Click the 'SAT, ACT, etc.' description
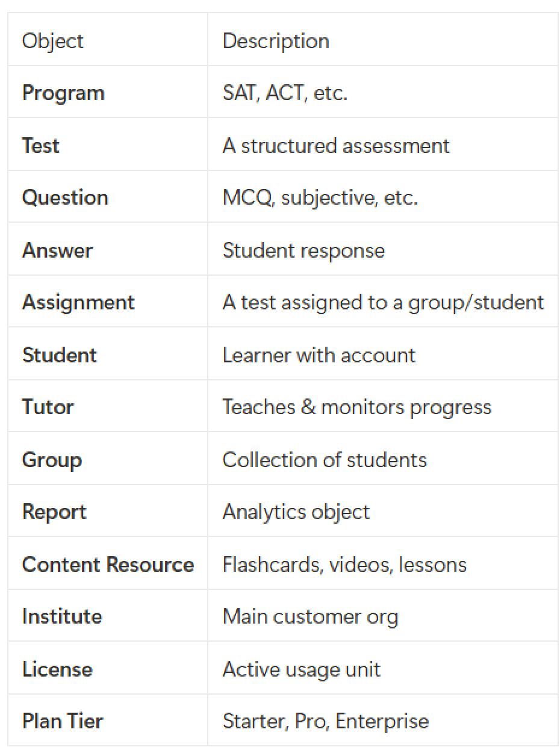560x750 pixels. point(285,93)
